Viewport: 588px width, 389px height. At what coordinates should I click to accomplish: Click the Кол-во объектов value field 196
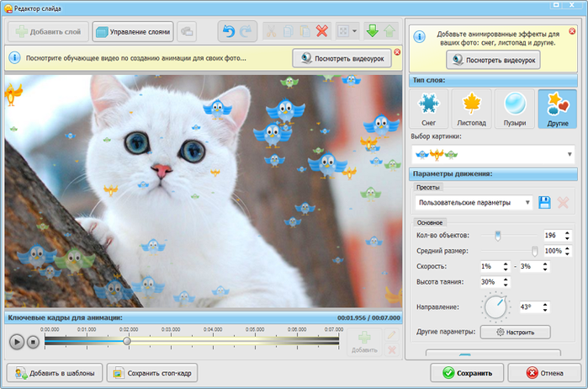tap(554, 236)
